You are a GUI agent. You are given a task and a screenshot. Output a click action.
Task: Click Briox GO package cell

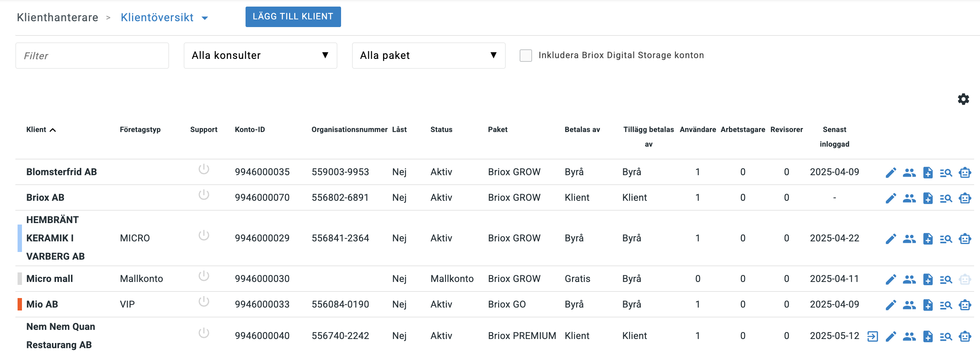507,305
